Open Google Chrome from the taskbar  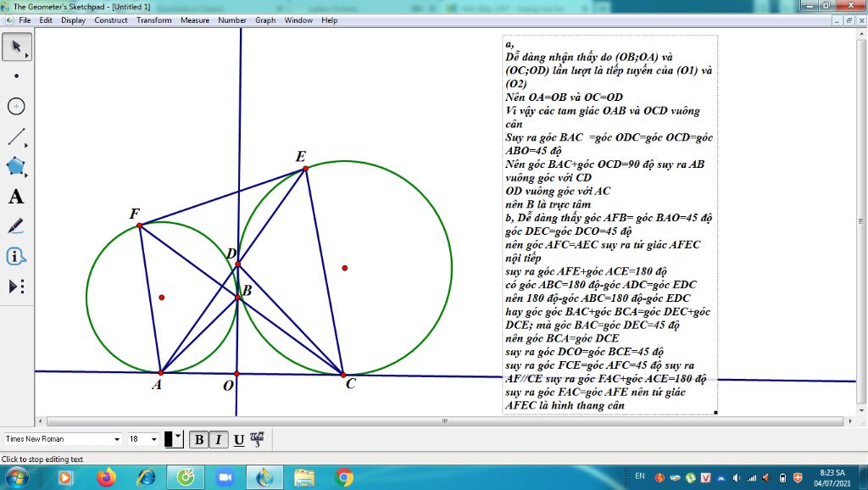click(344, 477)
